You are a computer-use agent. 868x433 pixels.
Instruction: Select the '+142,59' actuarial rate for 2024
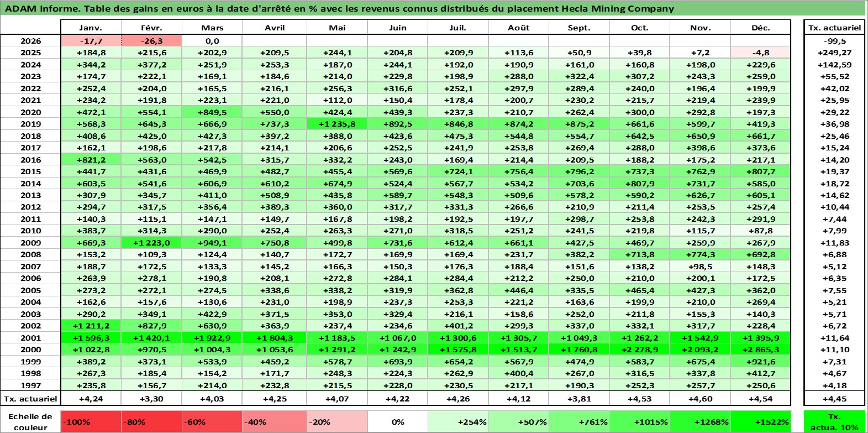[x=834, y=65]
